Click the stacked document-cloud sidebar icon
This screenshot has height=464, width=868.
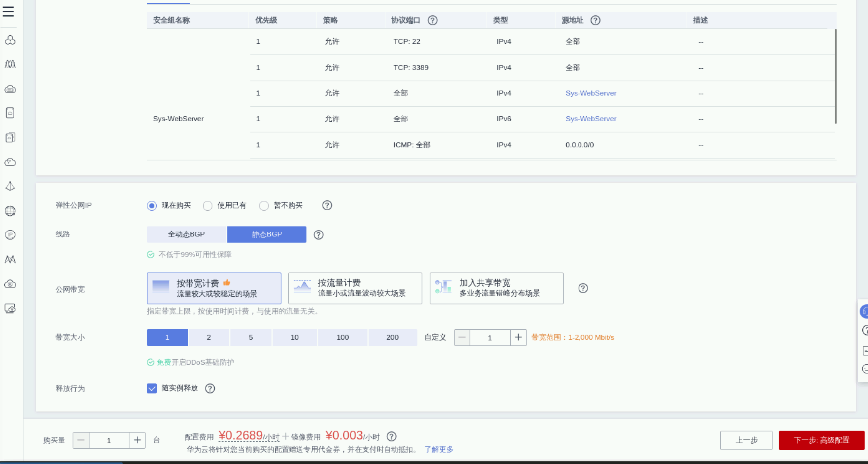10,138
